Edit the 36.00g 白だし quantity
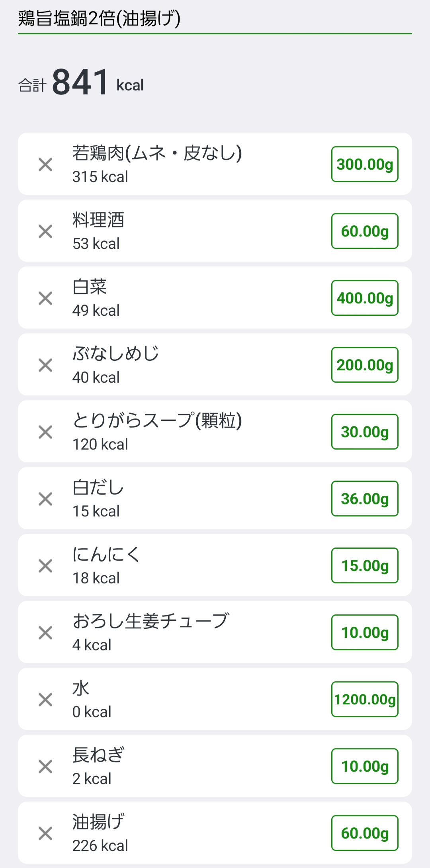The width and height of the screenshot is (430, 868). pos(365,499)
